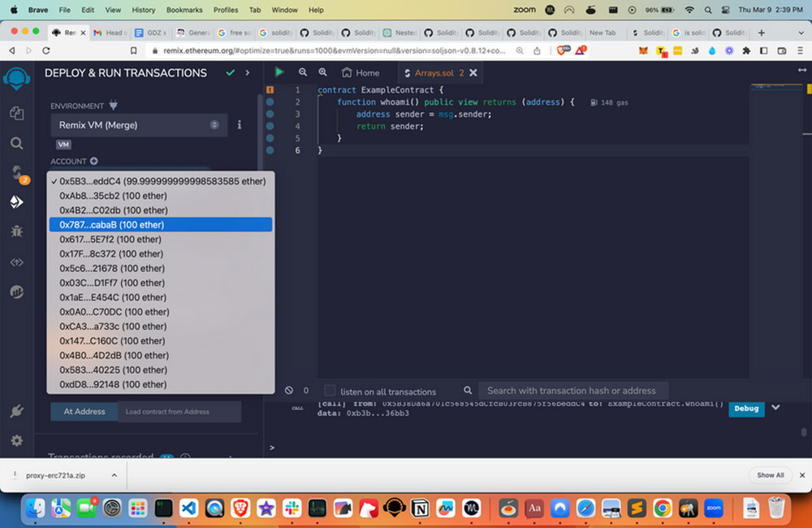The image size is (812, 528).
Task: Click the Load contract from Address field
Action: [x=179, y=411]
